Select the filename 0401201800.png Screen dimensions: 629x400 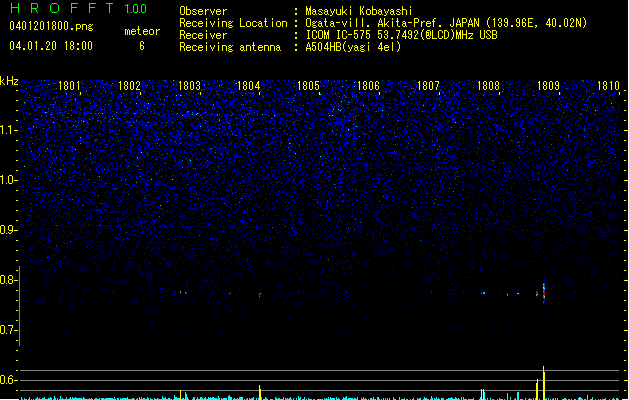tap(51, 26)
